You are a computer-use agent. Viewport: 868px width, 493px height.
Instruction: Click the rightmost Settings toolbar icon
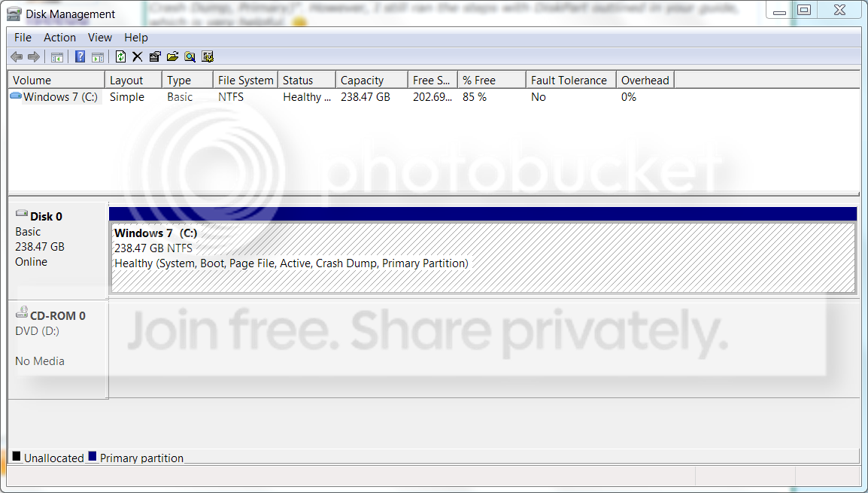click(x=208, y=56)
